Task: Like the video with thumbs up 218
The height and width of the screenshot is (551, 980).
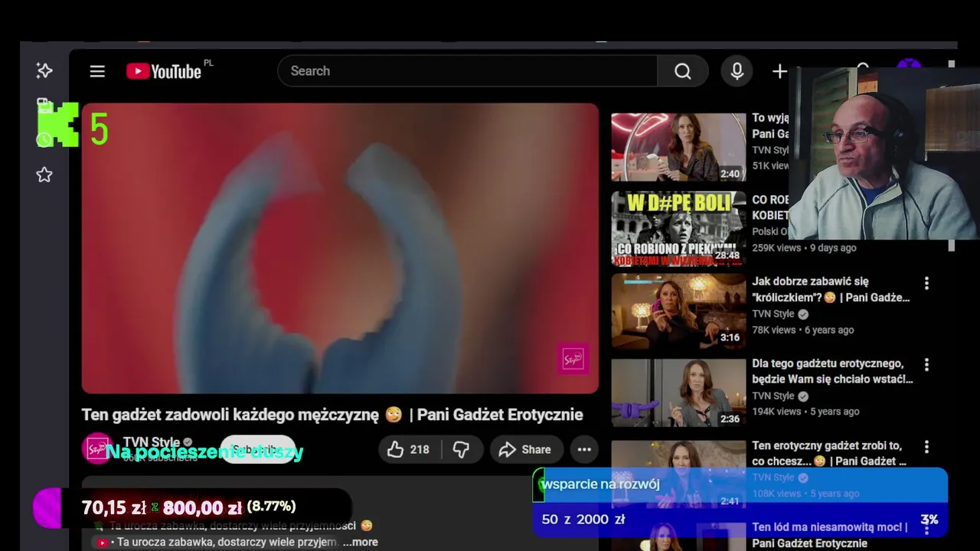Action: (408, 449)
